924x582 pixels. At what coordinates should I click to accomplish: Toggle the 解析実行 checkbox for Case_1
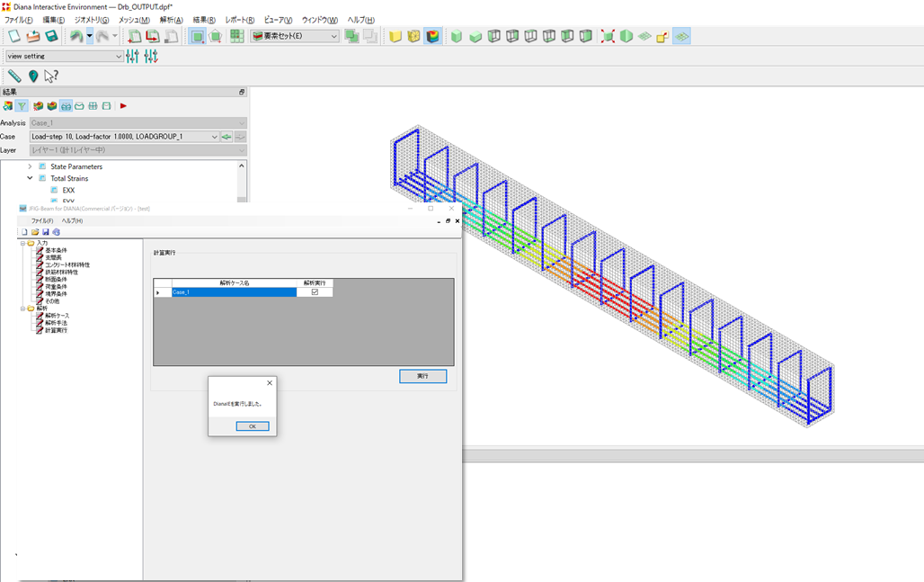(x=315, y=292)
